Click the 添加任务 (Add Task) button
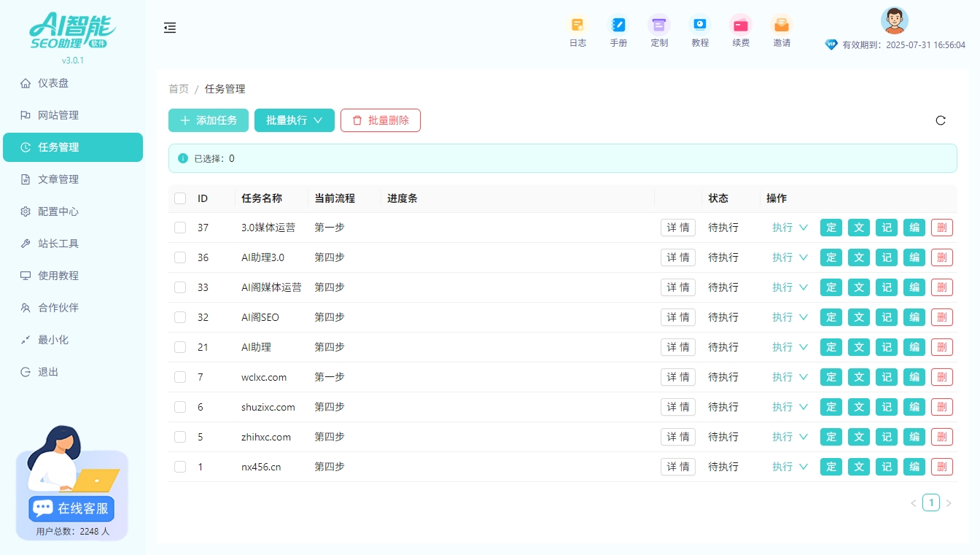Viewport: 980px width, 555px height. click(x=208, y=120)
